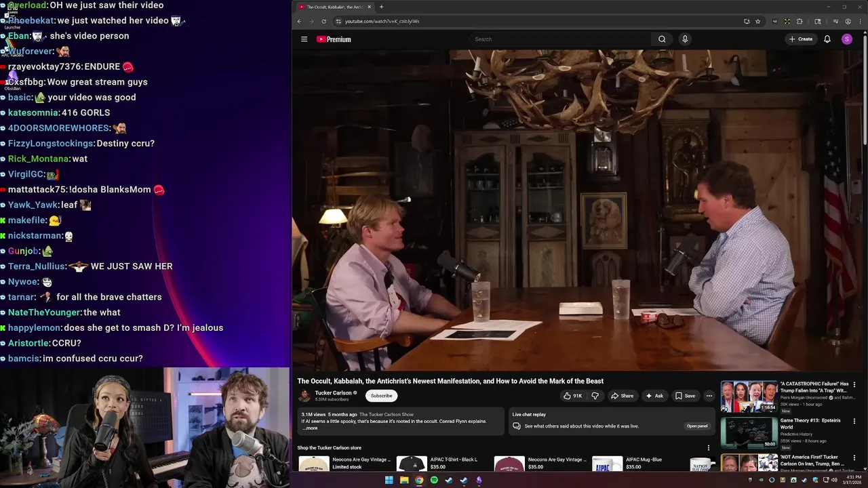The width and height of the screenshot is (868, 488).
Task: Open more actions menu beside Save
Action: tap(709, 396)
